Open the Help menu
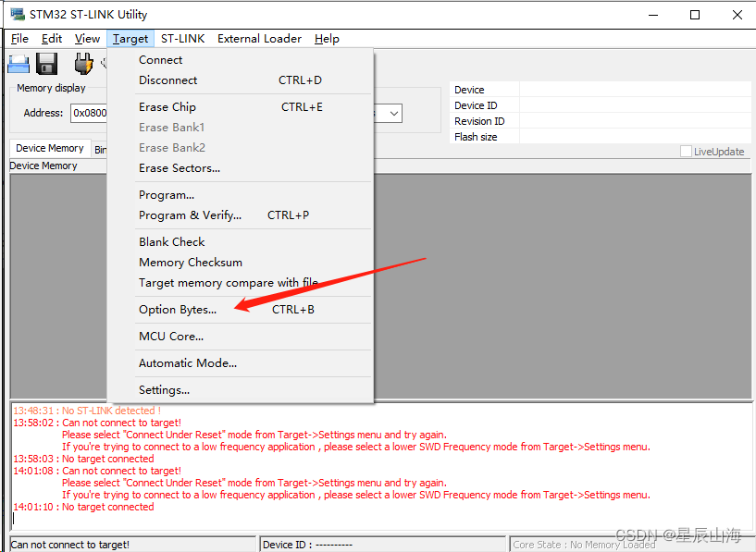756x552 pixels. tap(327, 39)
